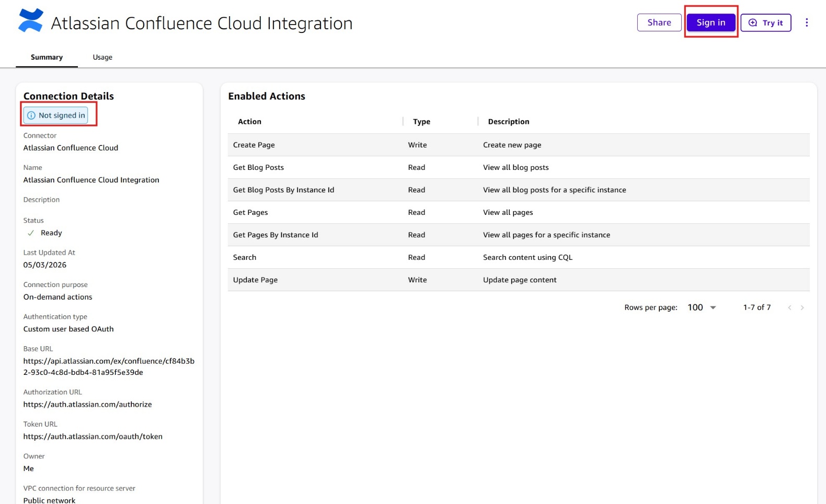Click 'Custom user based OAuth' value
The image size is (826, 504).
point(68,329)
